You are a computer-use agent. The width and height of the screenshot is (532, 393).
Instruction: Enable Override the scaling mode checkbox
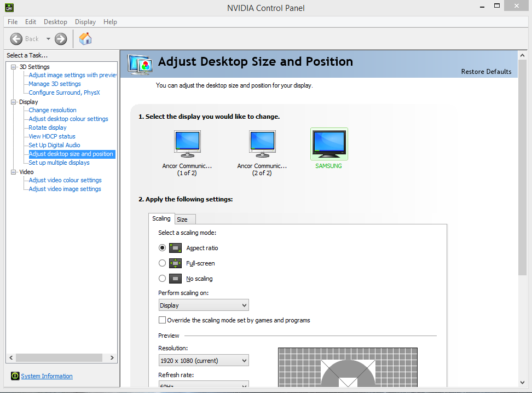click(x=162, y=320)
